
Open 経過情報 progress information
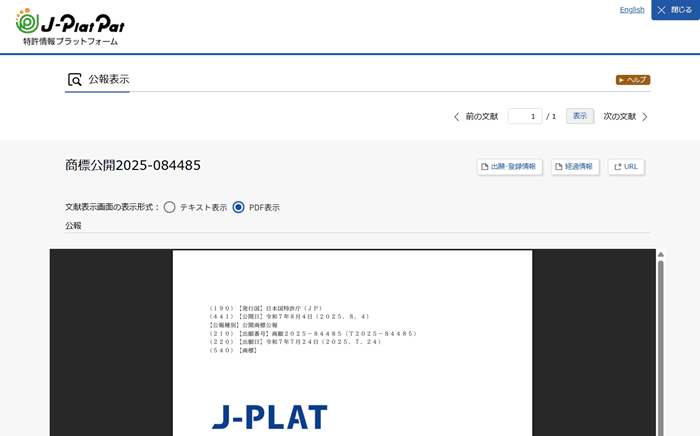point(575,167)
